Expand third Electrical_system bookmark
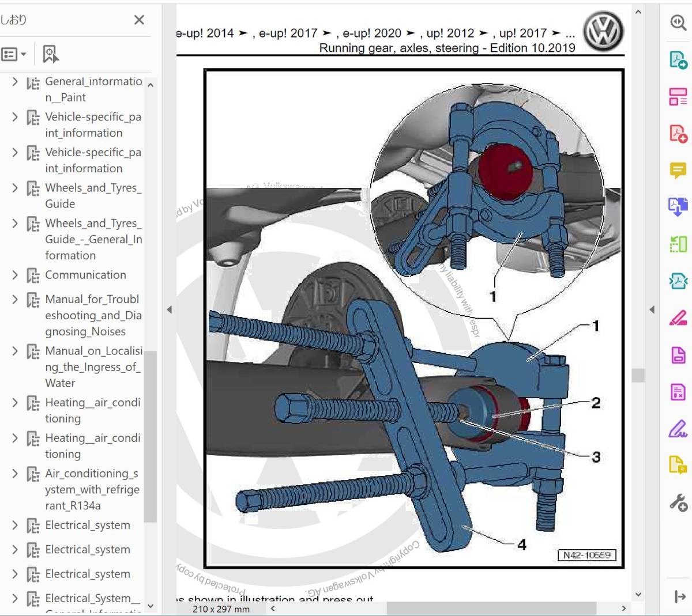Viewport: 692px width, 616px height. 15,575
